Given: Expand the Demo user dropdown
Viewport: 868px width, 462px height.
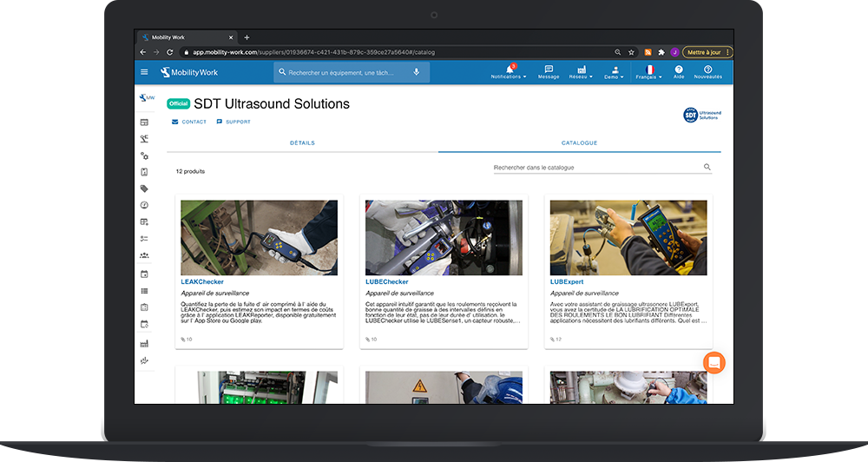Looking at the screenshot, I should (614, 72).
